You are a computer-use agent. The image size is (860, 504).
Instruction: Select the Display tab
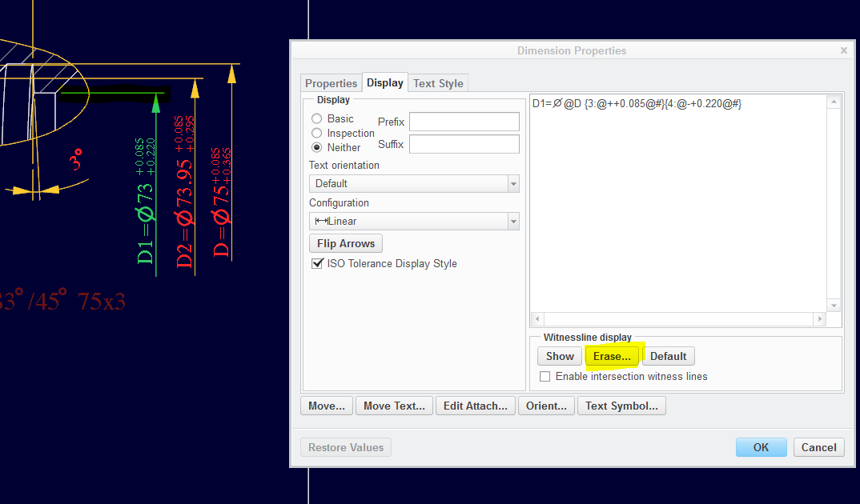(385, 82)
